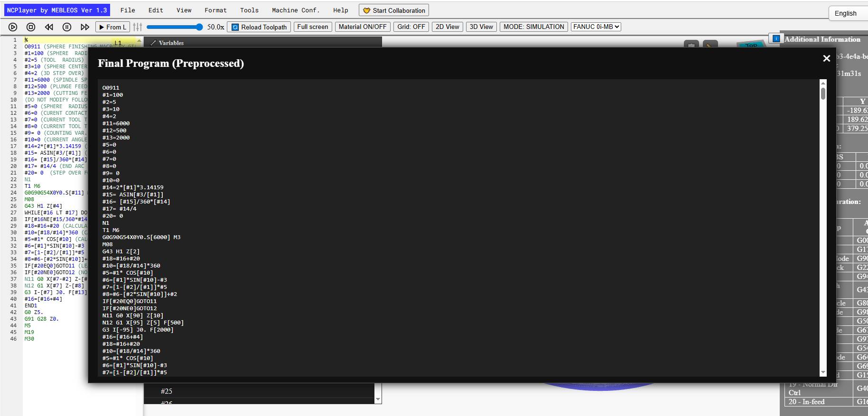The width and height of the screenshot is (868, 416).
Task: Click the O0911 line in preprocessed program
Action: [x=111, y=88]
